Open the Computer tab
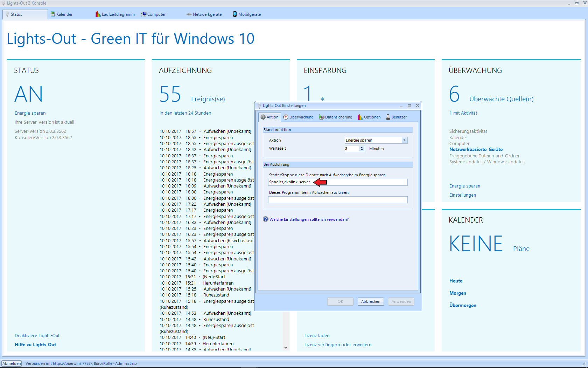Screen dimensions: 588x368 (x=153, y=14)
